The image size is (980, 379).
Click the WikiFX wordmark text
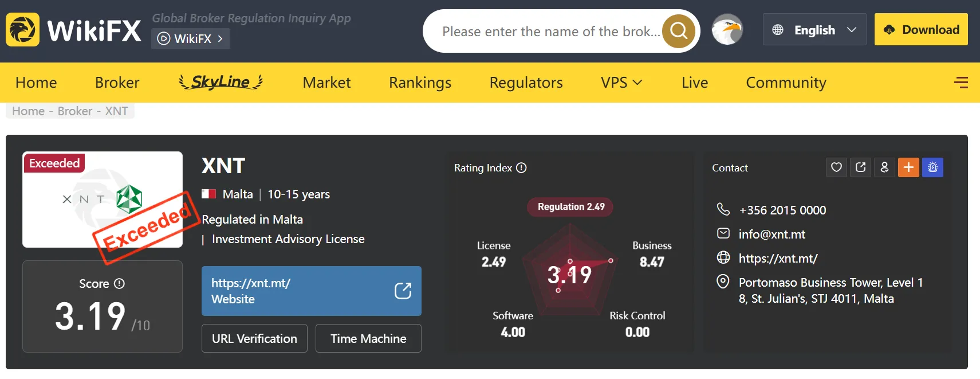(94, 30)
